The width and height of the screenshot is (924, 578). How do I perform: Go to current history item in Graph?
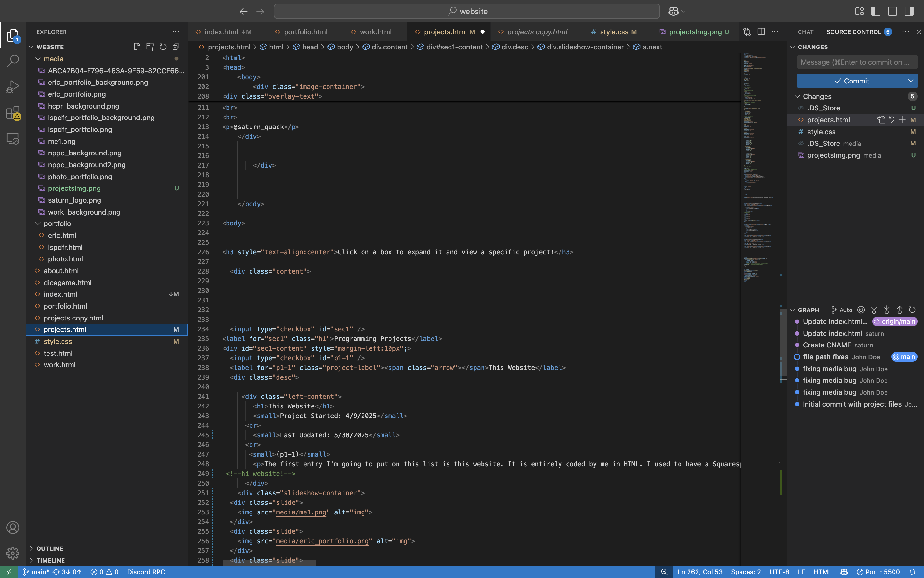pos(861,310)
